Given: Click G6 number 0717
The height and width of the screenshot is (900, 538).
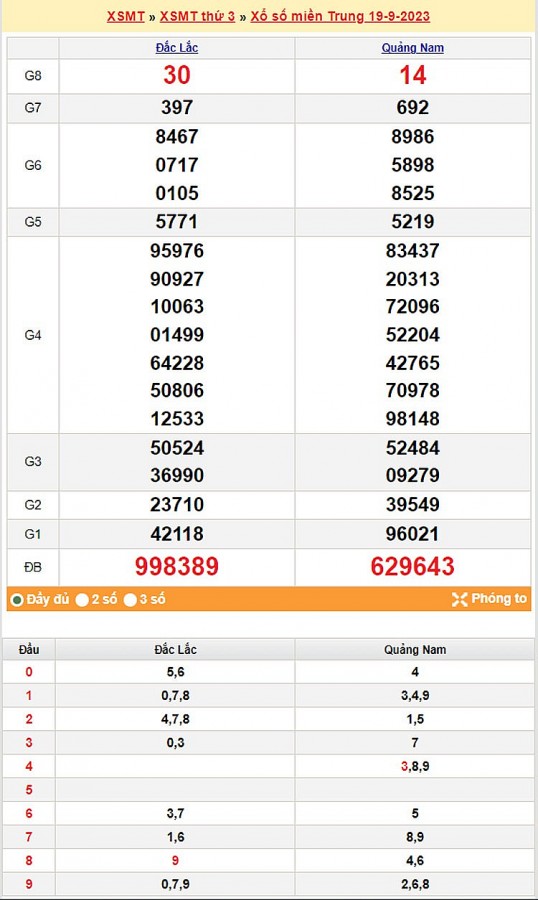Looking at the screenshot, I should click(x=177, y=165).
